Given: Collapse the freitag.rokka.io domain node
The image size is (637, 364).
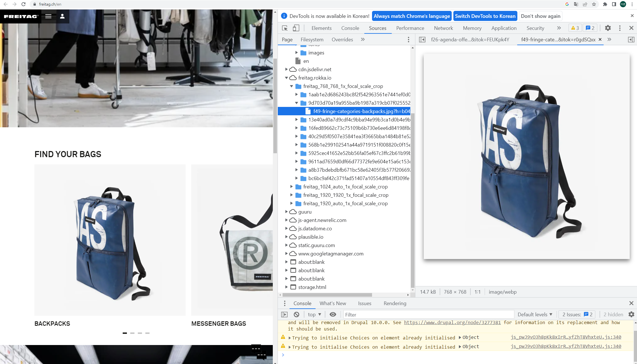Looking at the screenshot, I should pos(286,78).
